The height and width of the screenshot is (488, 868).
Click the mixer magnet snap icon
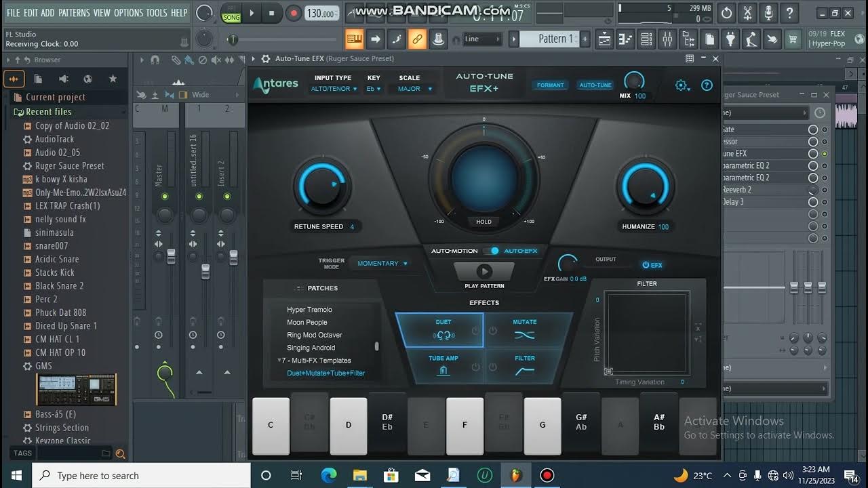coord(155,60)
